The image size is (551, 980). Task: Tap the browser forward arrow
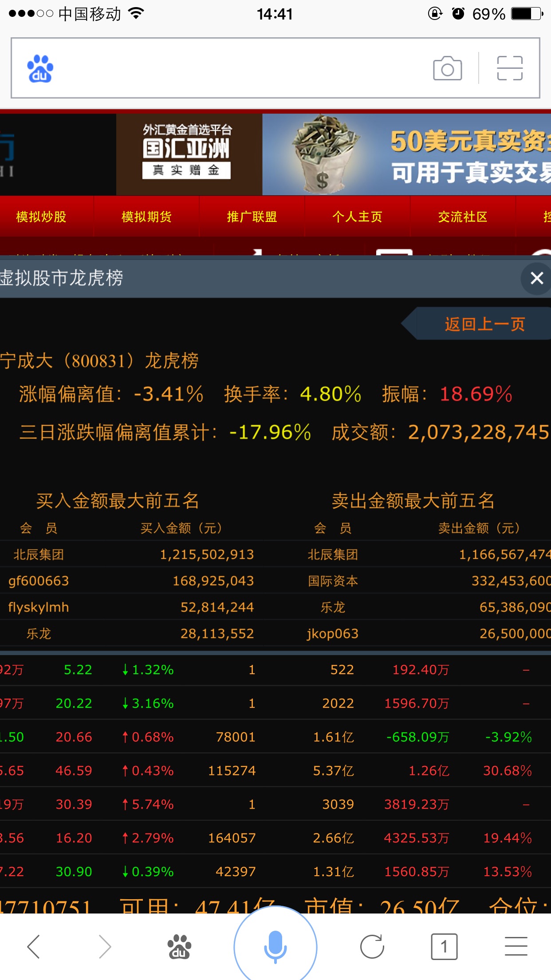pos(105,946)
